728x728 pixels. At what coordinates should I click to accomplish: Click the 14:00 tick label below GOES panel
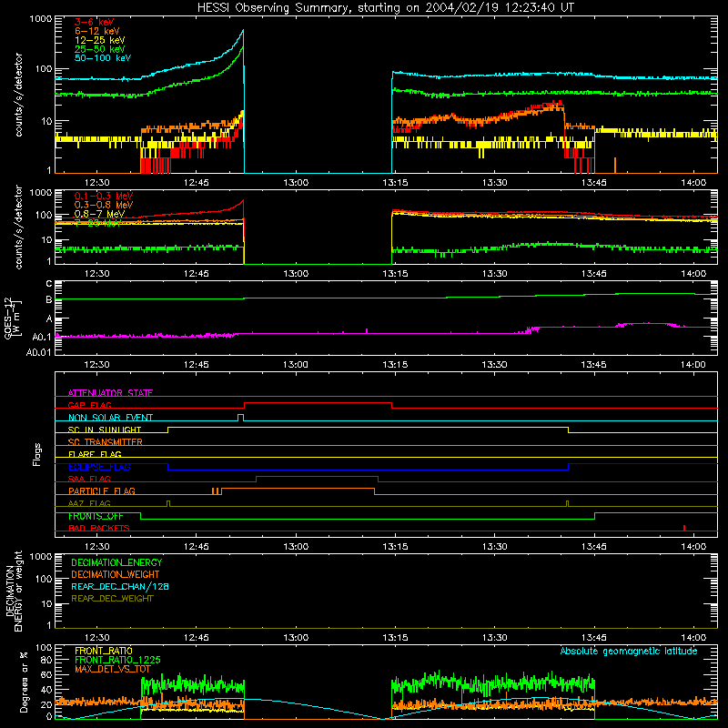[693, 365]
